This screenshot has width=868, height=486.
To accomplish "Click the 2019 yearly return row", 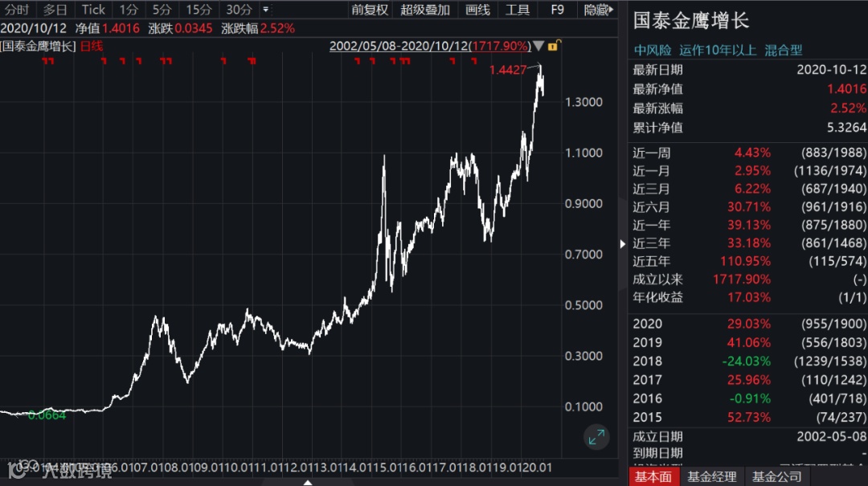I will point(749,343).
